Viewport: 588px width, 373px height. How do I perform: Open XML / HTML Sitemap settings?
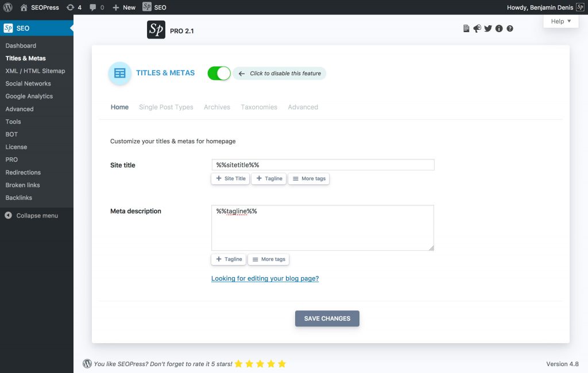(x=35, y=71)
